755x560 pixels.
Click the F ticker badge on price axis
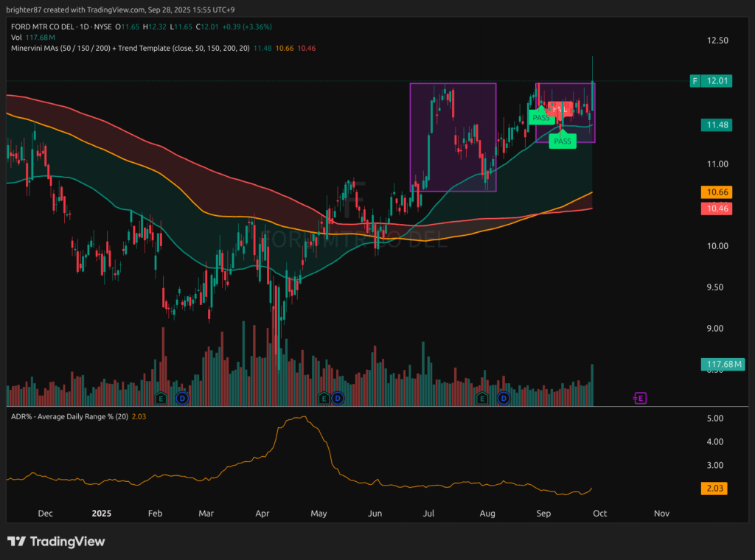695,81
